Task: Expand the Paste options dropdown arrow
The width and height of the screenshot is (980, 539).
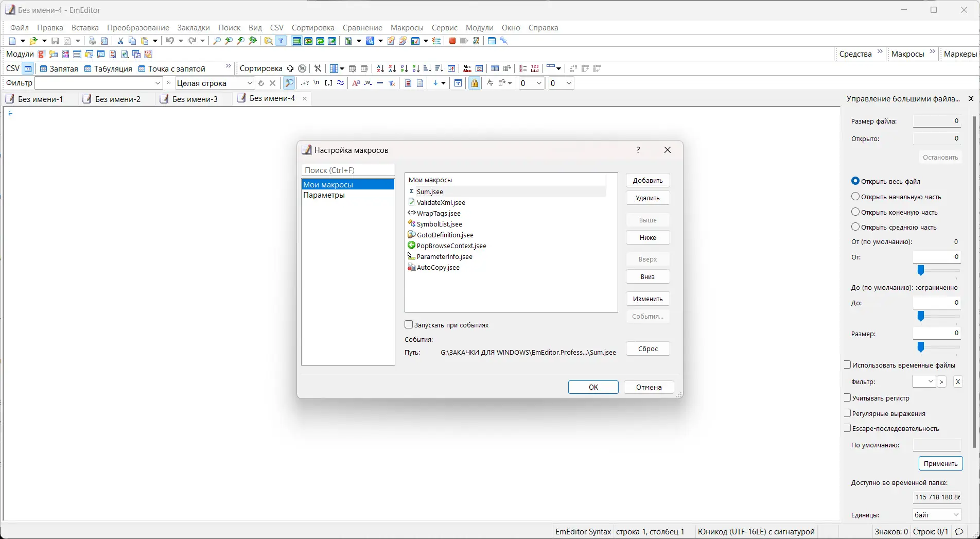Action: click(x=155, y=41)
